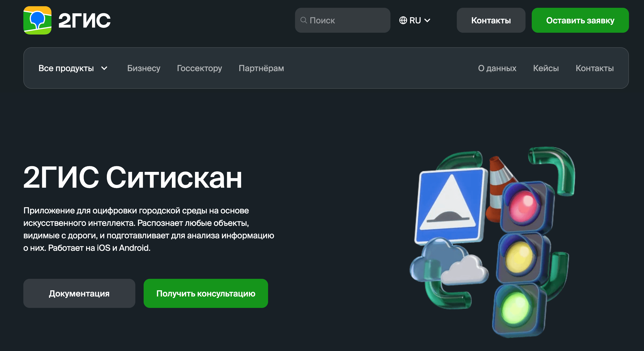Open the Бизнесу menu item
Viewport: 644px width, 351px height.
pos(144,68)
